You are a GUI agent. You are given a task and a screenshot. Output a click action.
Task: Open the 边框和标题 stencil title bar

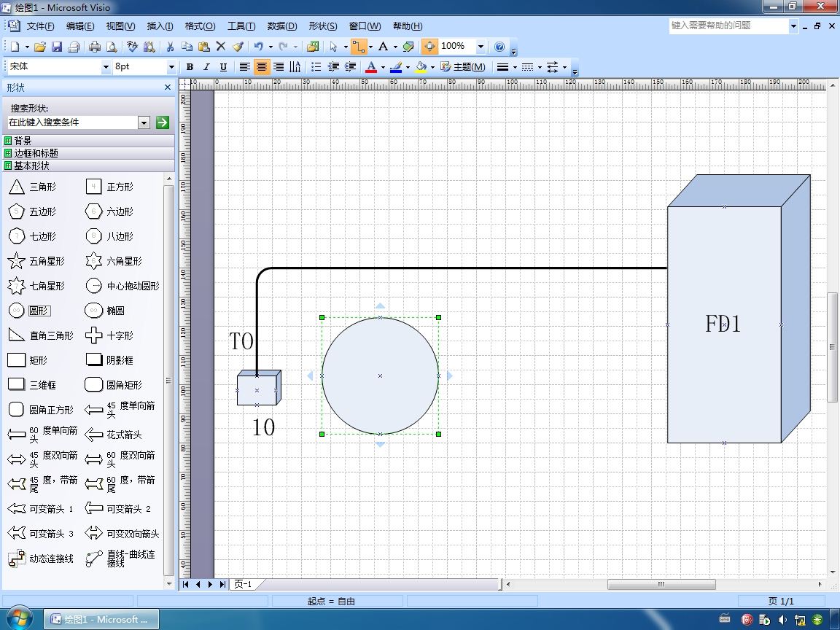tap(89, 153)
